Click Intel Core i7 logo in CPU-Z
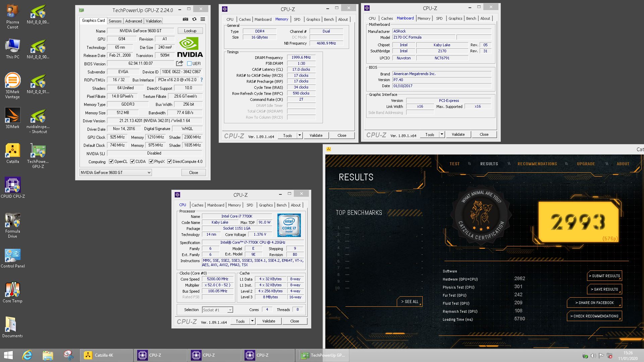644x362 pixels. coord(289,225)
